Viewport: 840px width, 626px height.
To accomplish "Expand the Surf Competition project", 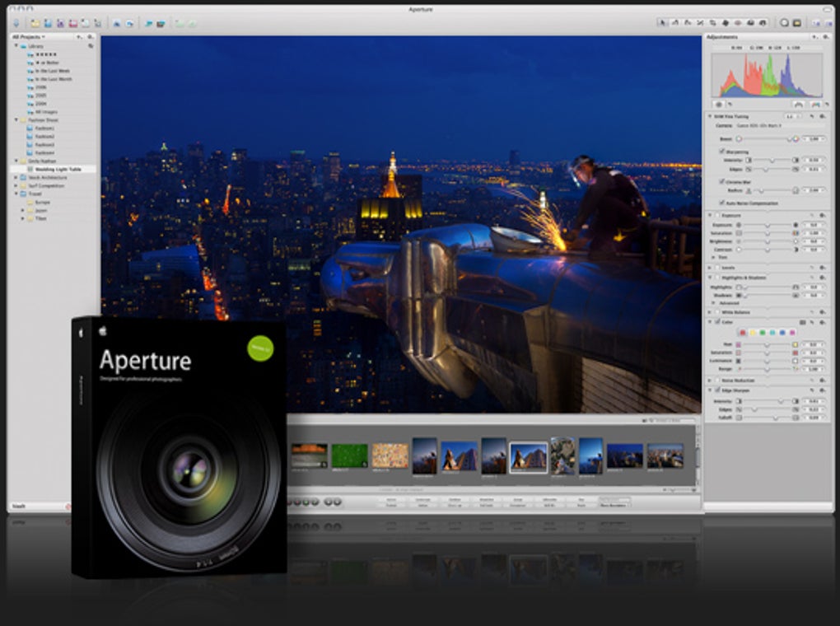I will [x=16, y=185].
